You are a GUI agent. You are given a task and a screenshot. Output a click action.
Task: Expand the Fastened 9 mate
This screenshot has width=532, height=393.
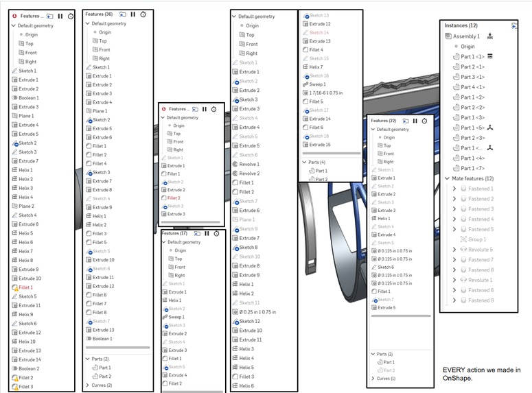click(x=454, y=300)
